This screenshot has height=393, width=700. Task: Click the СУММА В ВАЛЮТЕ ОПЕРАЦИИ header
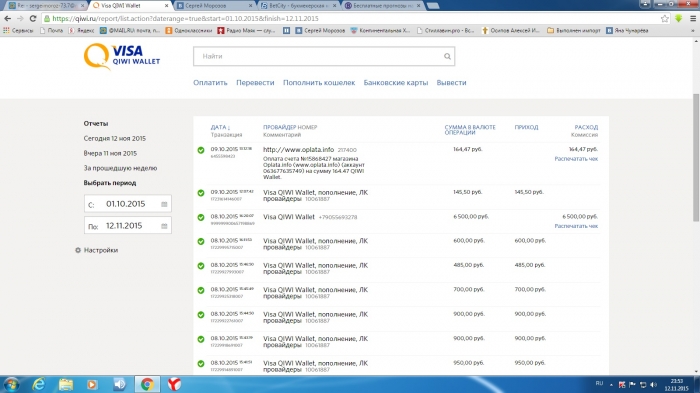pyautogui.click(x=470, y=130)
